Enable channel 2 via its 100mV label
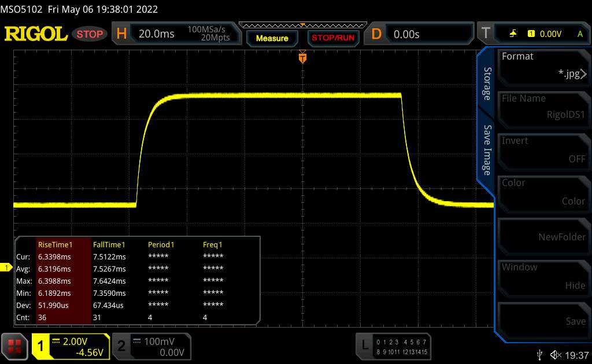The image size is (592, 364). pyautogui.click(x=159, y=341)
